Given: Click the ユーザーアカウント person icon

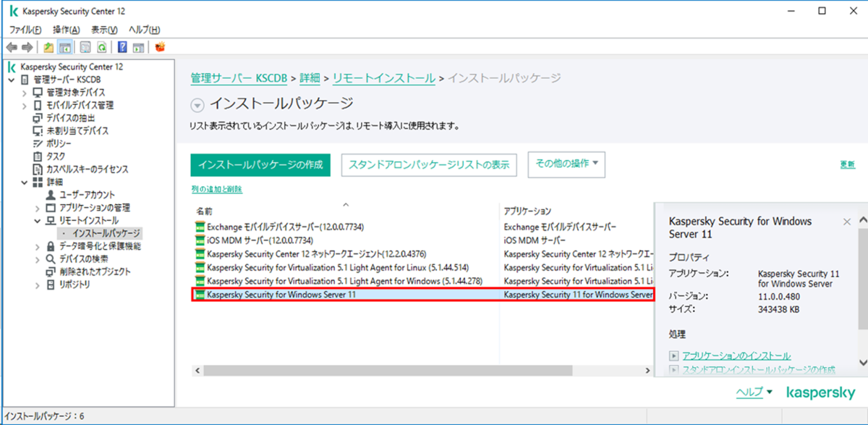Looking at the screenshot, I should click(x=51, y=195).
